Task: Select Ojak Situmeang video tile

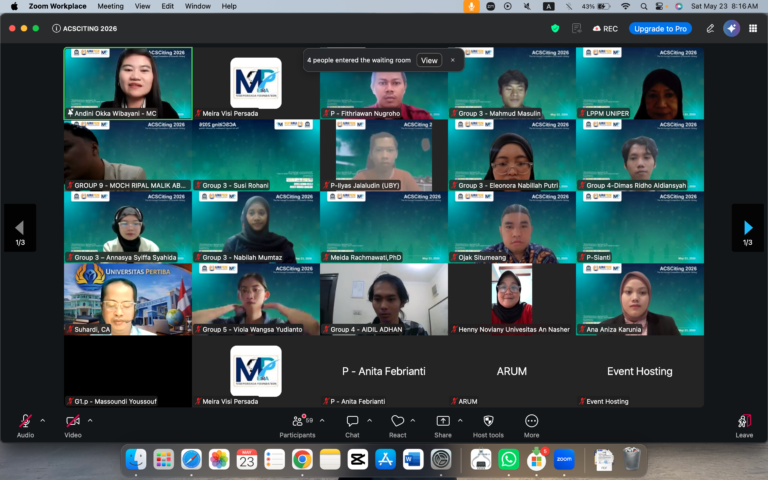Action: pos(512,227)
